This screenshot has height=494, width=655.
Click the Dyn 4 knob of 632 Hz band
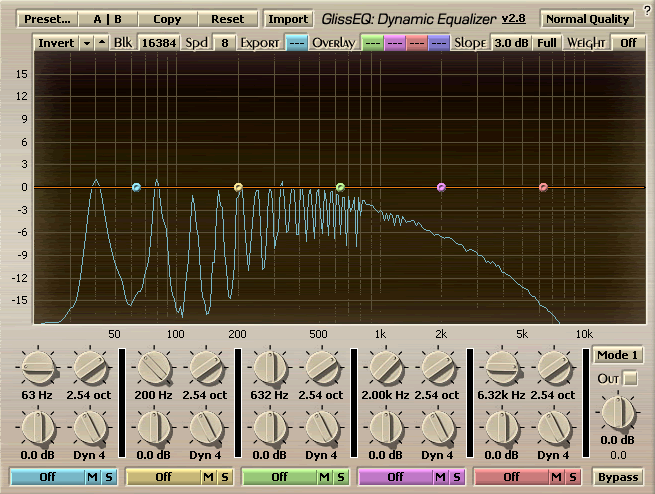322,428
